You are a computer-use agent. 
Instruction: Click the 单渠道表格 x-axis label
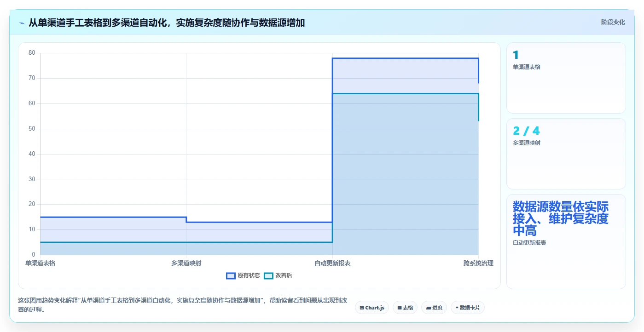point(40,263)
